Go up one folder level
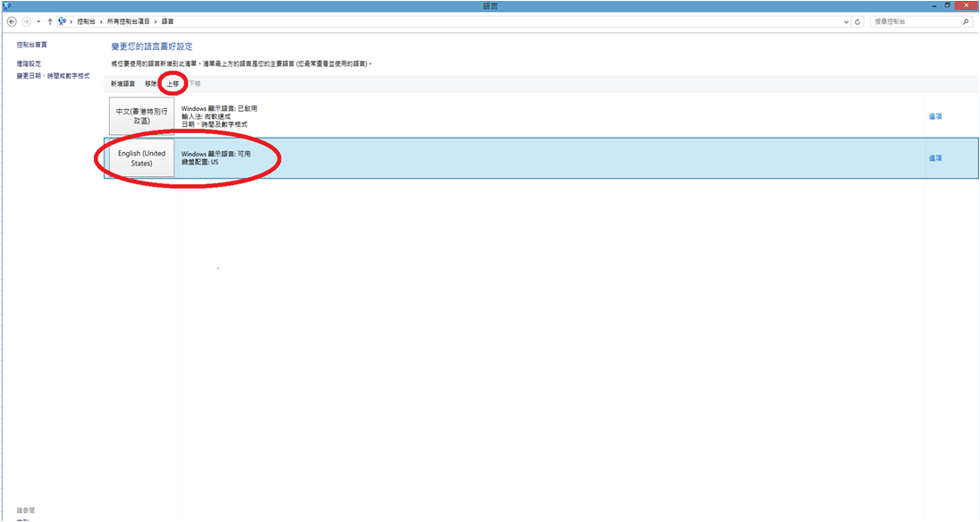 [x=50, y=21]
